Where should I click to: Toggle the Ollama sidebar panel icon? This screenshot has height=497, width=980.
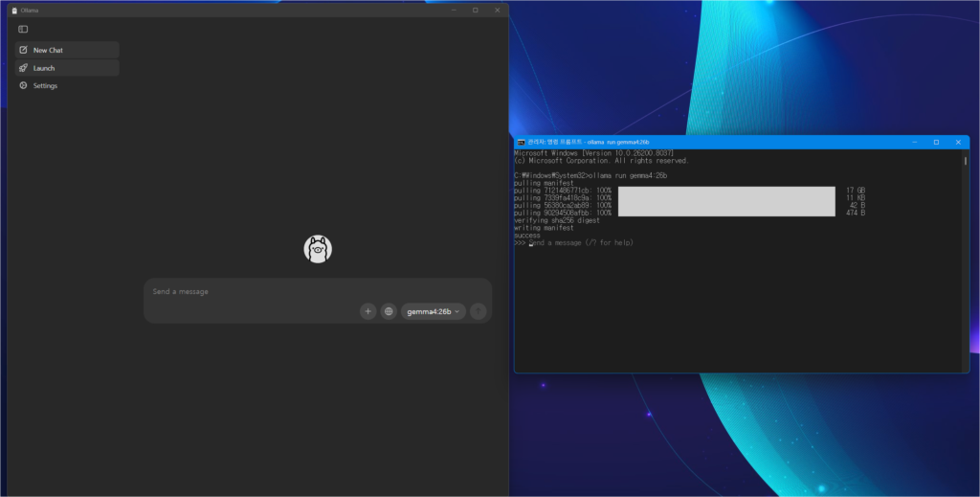(x=23, y=29)
